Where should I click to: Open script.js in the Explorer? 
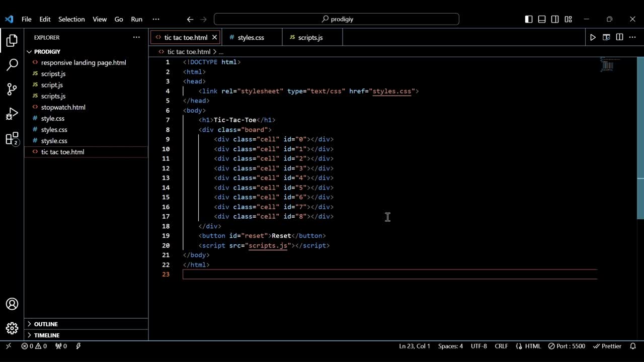(86, 85)
